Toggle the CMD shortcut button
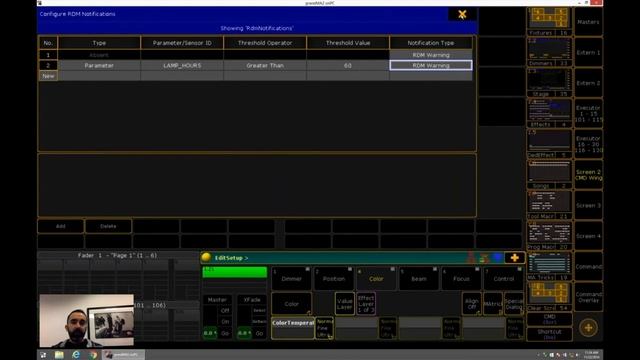640x360 pixels. pyautogui.click(x=549, y=319)
